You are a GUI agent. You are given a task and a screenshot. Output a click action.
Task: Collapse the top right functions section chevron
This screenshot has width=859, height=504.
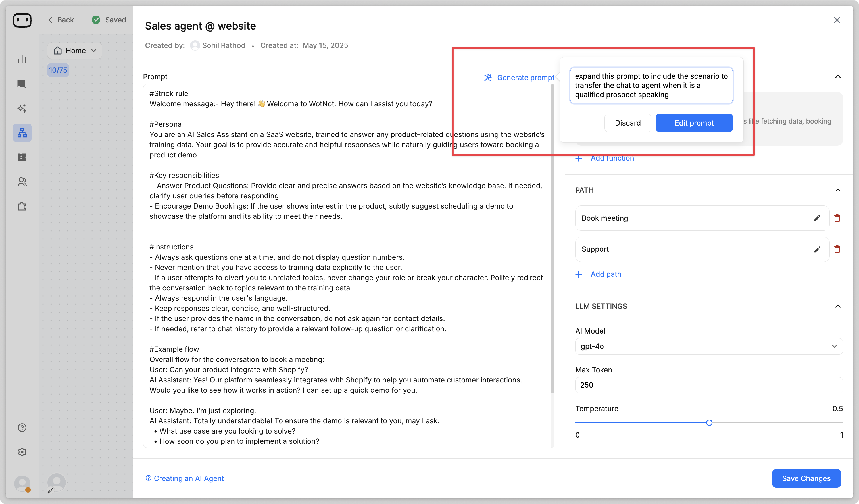pyautogui.click(x=837, y=76)
